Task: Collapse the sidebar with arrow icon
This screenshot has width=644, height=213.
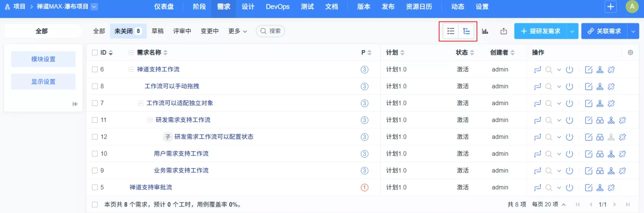Action: pos(75,104)
